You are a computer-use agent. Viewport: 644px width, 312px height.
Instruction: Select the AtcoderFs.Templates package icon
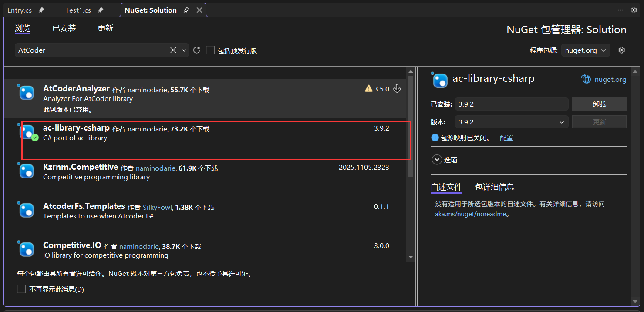pyautogui.click(x=27, y=210)
